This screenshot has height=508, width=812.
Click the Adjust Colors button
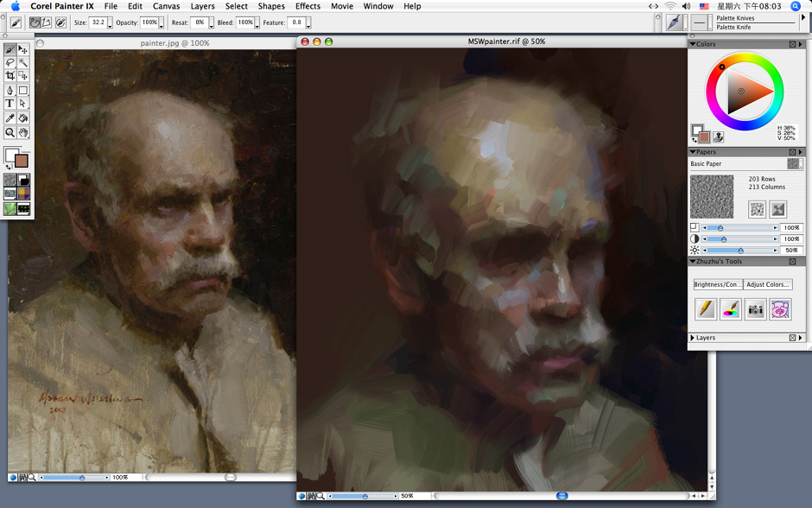(767, 284)
